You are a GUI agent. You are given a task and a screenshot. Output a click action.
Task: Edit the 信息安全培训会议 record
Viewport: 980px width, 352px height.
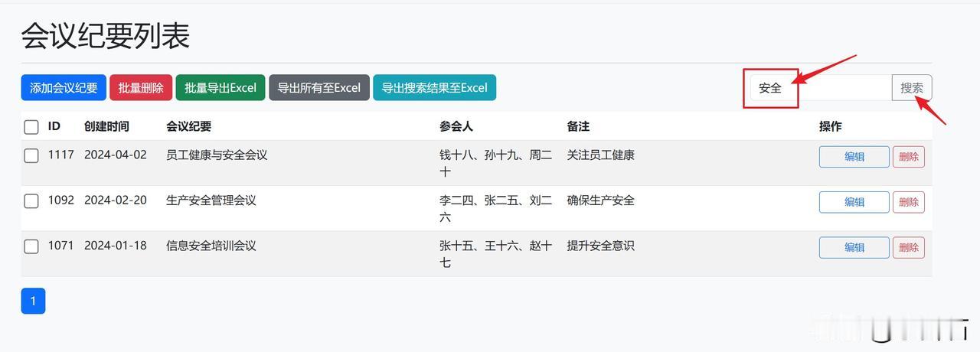pyautogui.click(x=854, y=247)
